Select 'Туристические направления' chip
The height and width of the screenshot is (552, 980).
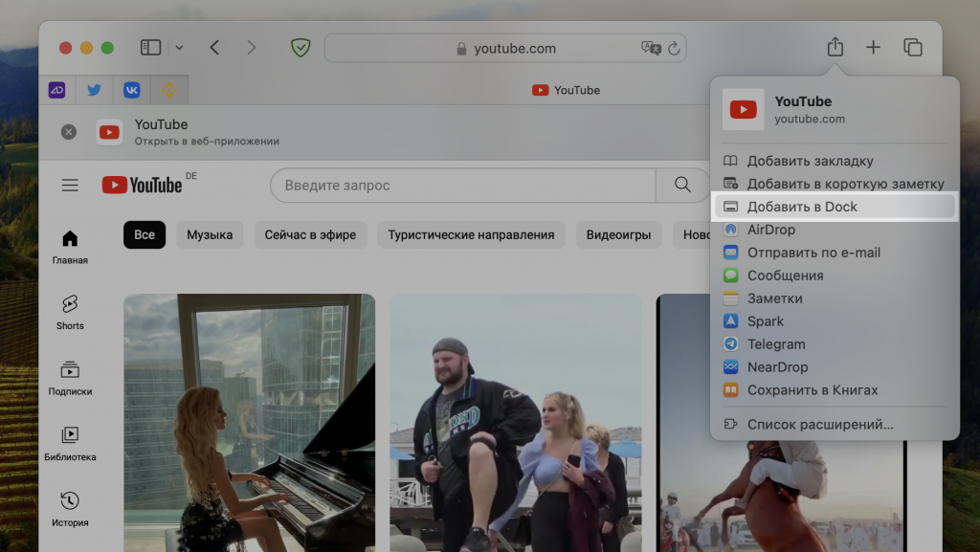(x=471, y=234)
